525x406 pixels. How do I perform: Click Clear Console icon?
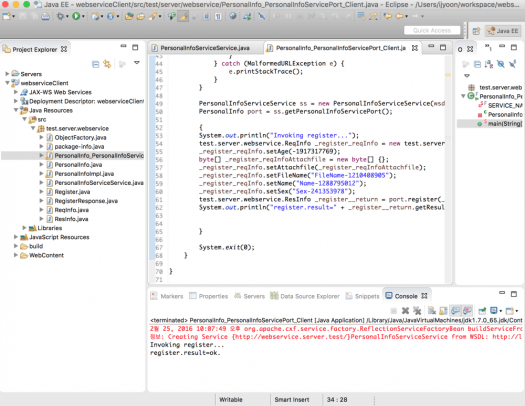point(432,311)
